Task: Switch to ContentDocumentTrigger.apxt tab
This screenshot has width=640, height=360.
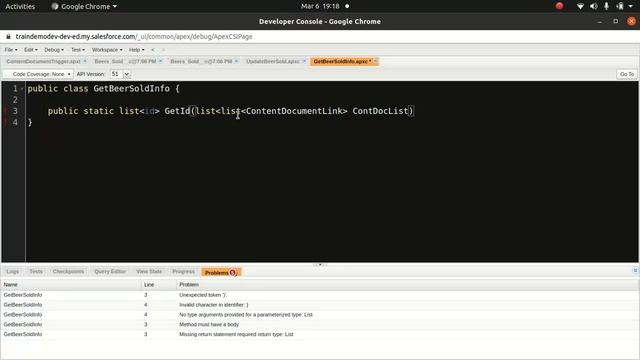Action: [x=43, y=61]
